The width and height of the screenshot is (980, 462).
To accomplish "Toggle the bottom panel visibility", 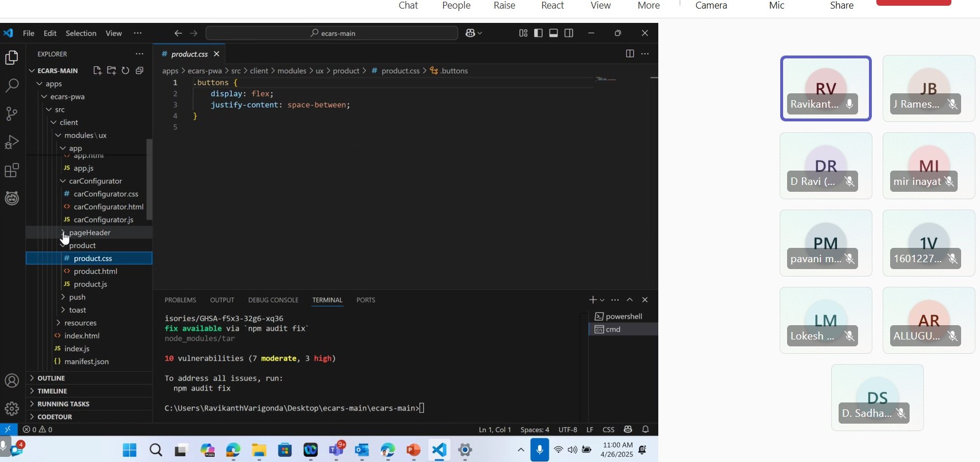I will tap(554, 33).
